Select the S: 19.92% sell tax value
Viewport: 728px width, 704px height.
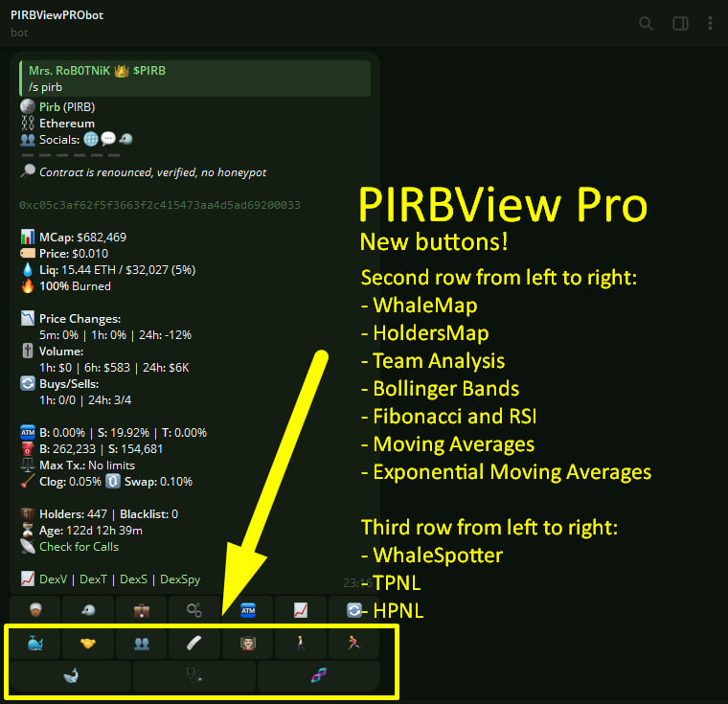click(x=124, y=432)
